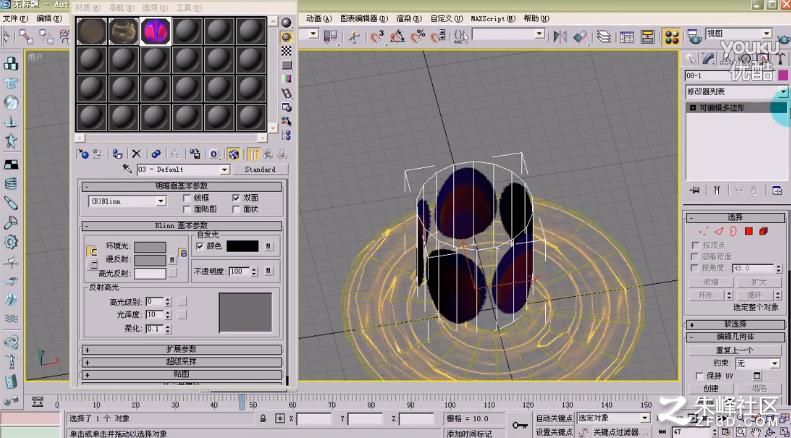
Task: Click Material Effects Channel icon
Action: 214,154
